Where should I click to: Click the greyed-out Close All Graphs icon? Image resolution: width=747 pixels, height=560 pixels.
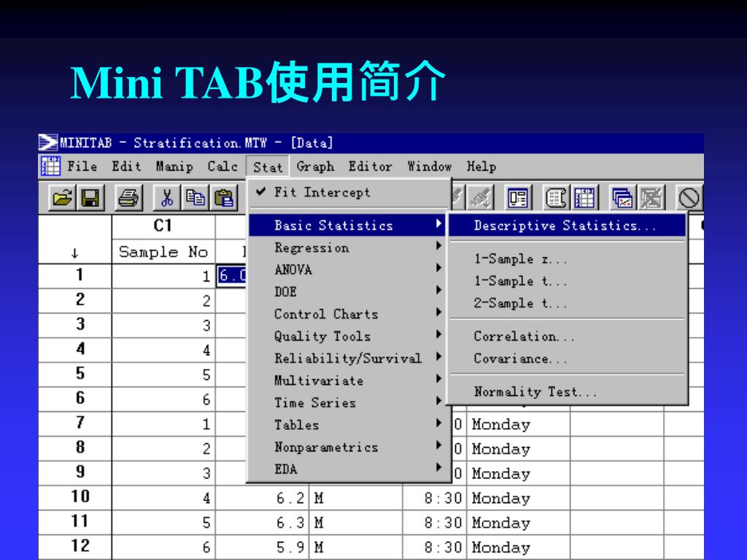point(651,198)
